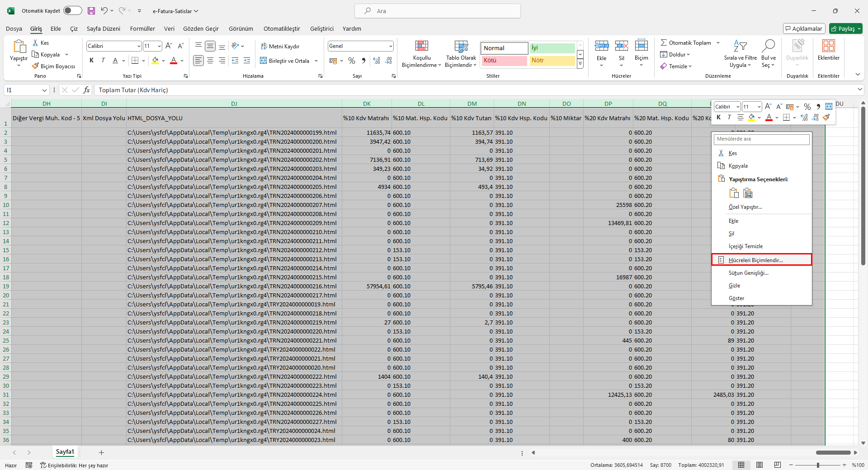This screenshot has width=868, height=470.
Task: Toggle bold K in the mini toolbar
Action: (x=719, y=117)
